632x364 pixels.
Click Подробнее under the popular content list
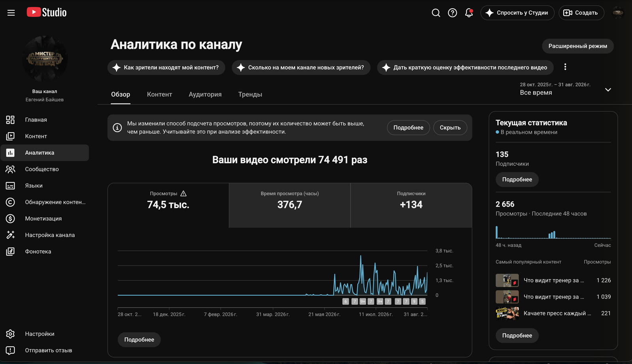tap(517, 336)
